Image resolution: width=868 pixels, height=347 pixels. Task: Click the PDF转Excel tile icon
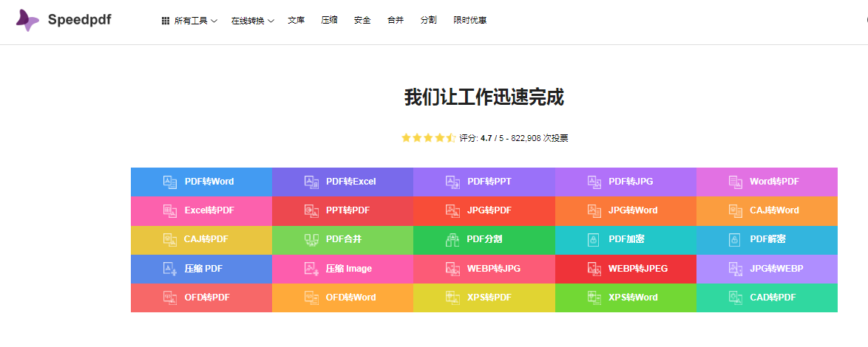point(312,181)
